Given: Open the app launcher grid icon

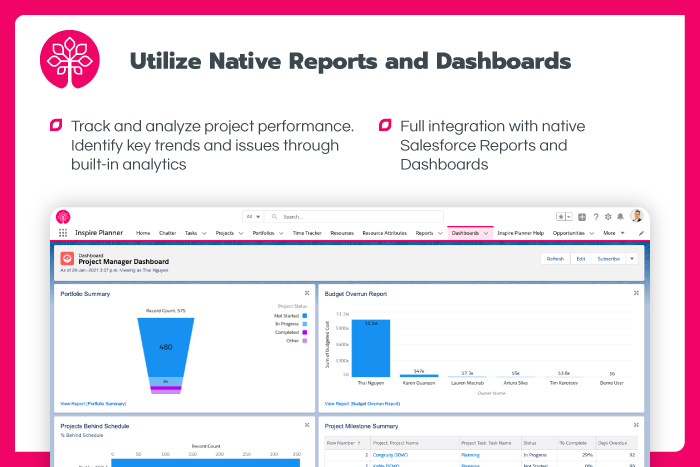Looking at the screenshot, I should 63,233.
